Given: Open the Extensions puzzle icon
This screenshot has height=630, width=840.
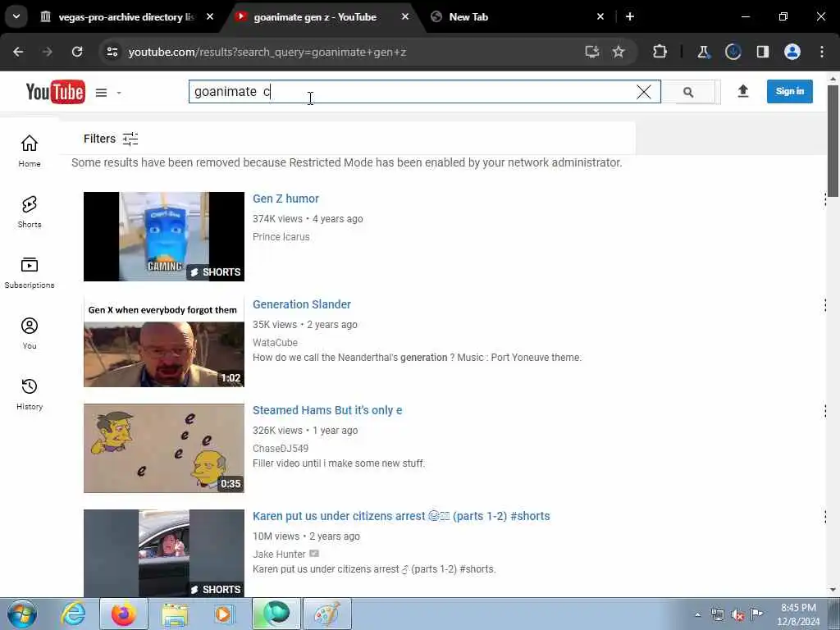Looking at the screenshot, I should coord(660,52).
